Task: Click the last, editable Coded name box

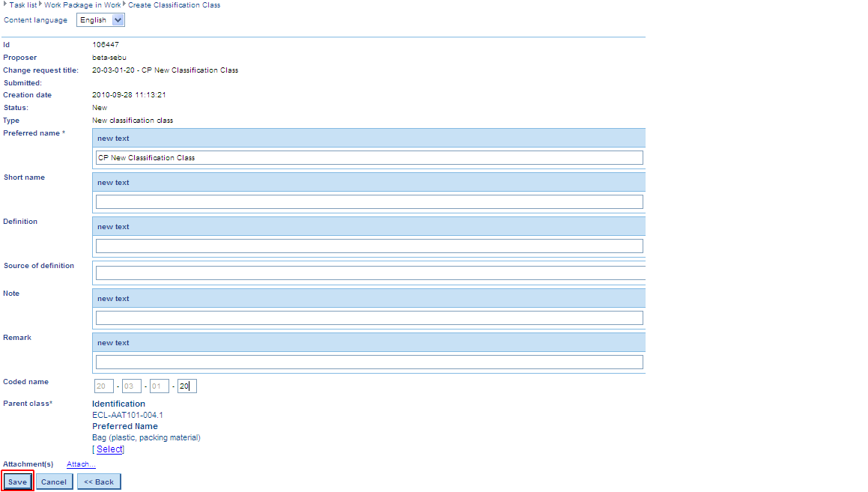Action: [187, 386]
